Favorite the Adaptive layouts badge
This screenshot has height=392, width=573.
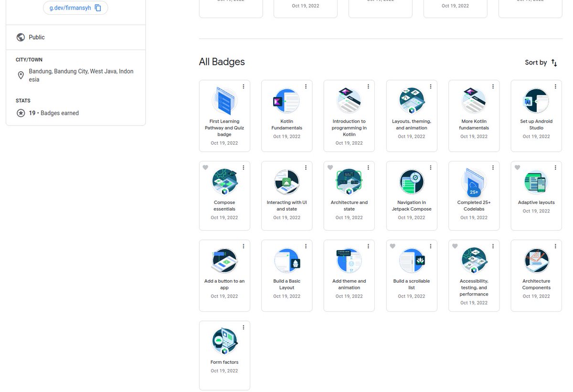517,168
